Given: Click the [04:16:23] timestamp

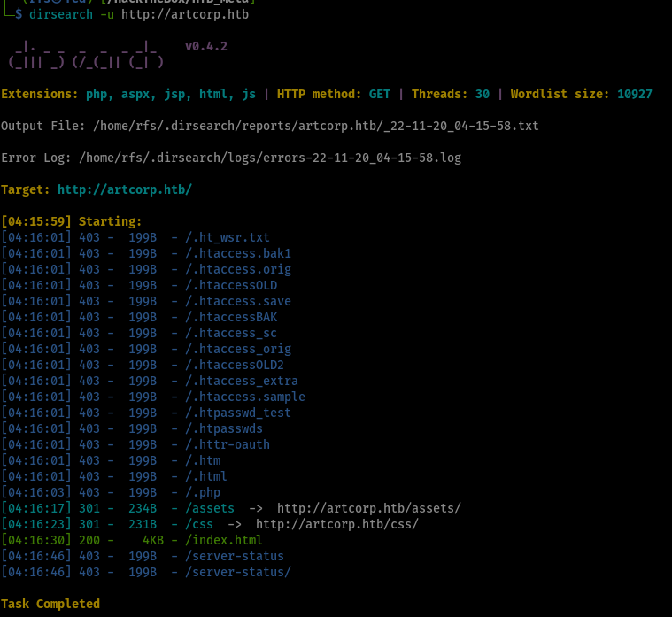Looking at the screenshot, I should (36, 524).
